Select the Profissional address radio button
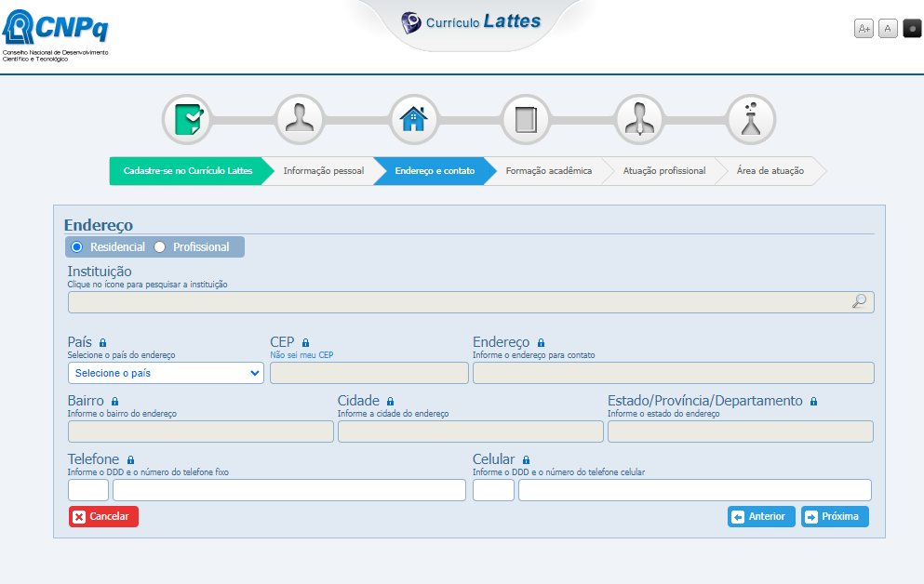Image resolution: width=924 pixels, height=584 pixels. click(x=159, y=247)
